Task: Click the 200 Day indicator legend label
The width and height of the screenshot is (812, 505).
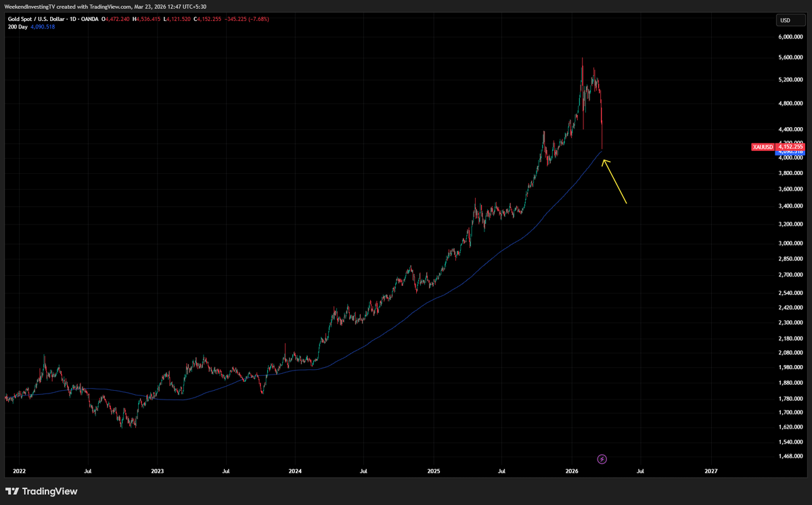Action: [x=17, y=26]
